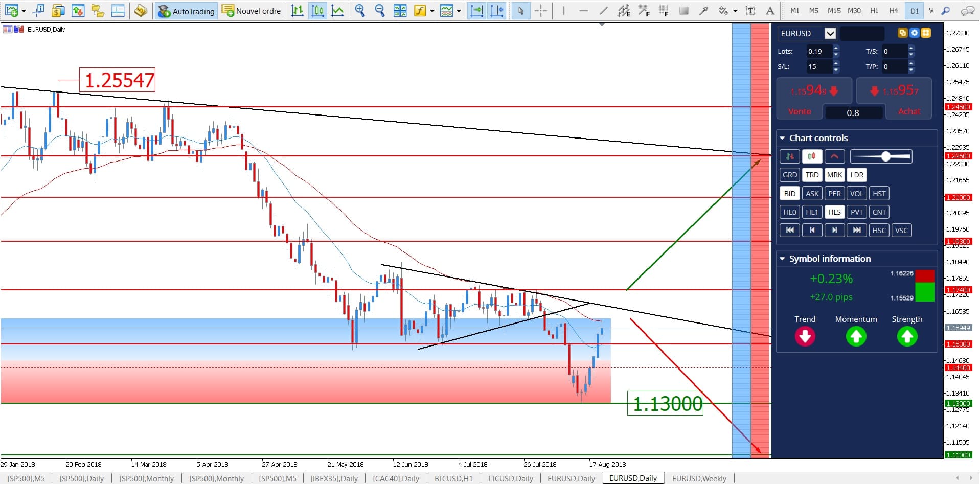This screenshot has width=980, height=484.
Task: Open the EURUSD symbol dropdown
Action: [x=830, y=34]
